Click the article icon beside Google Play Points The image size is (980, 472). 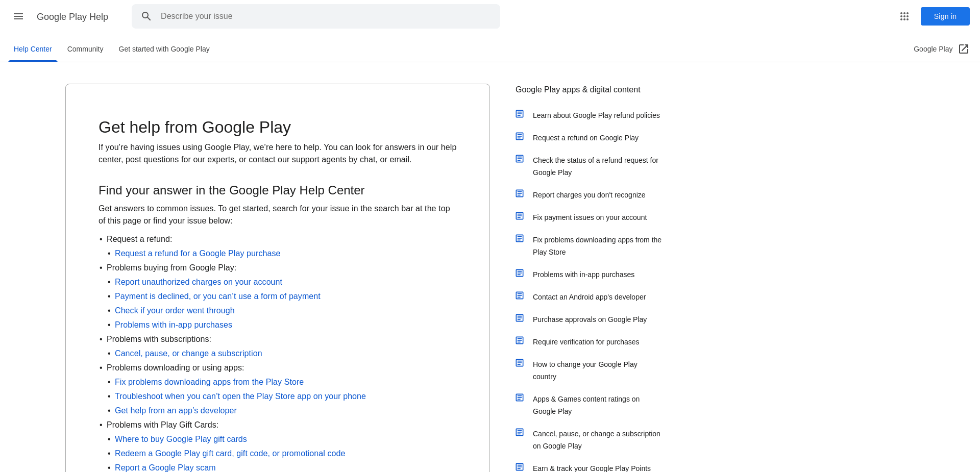(520, 466)
